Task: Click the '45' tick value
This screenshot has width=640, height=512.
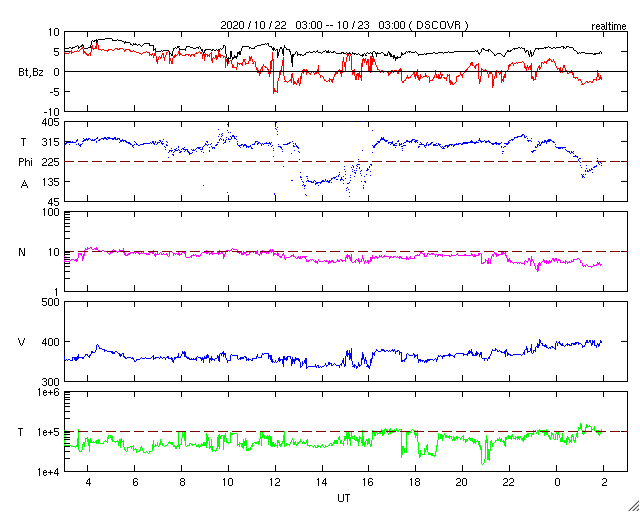Action: click(55, 201)
